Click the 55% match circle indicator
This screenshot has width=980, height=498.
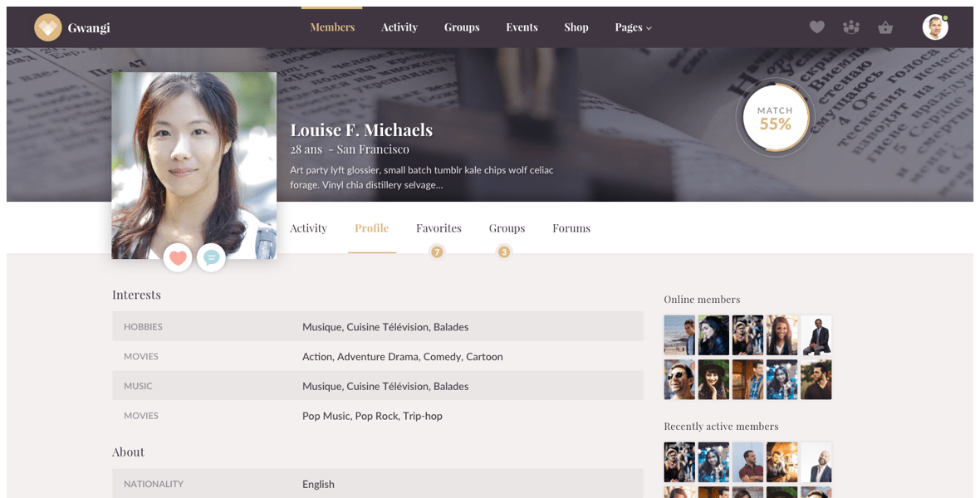(775, 118)
